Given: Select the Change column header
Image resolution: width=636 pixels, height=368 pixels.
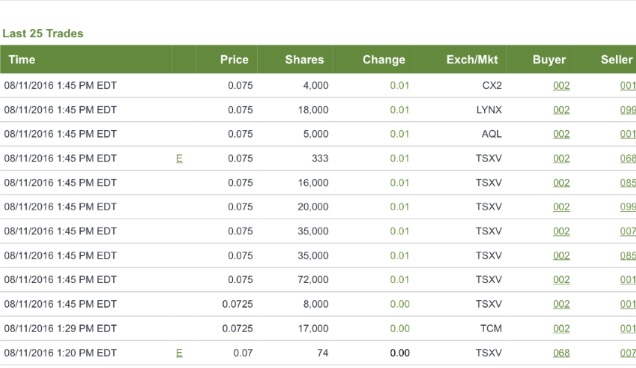Looking at the screenshot, I should click(384, 60).
